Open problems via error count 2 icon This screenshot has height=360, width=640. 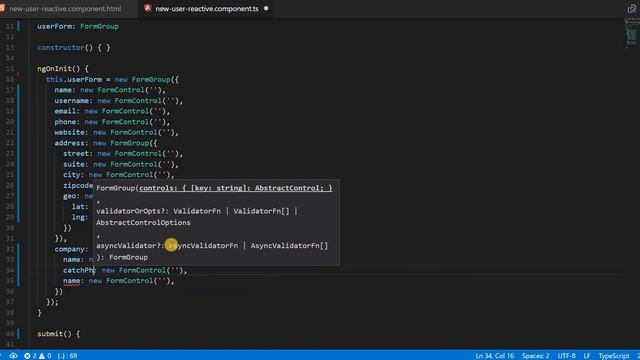click(x=31, y=356)
